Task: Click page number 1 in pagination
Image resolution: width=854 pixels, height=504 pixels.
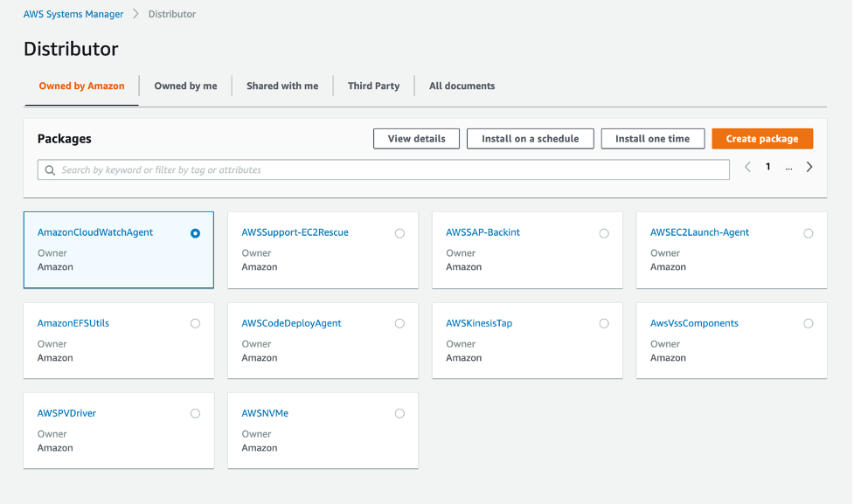Action: tap(767, 166)
